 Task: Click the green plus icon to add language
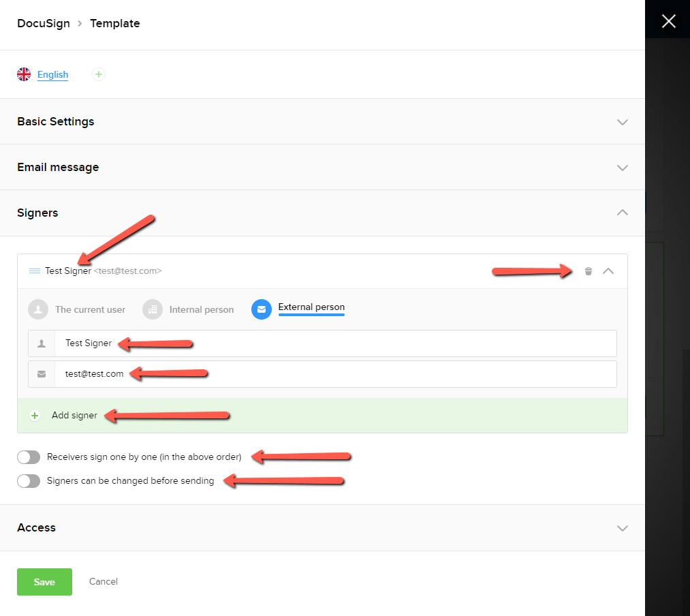[x=99, y=74]
